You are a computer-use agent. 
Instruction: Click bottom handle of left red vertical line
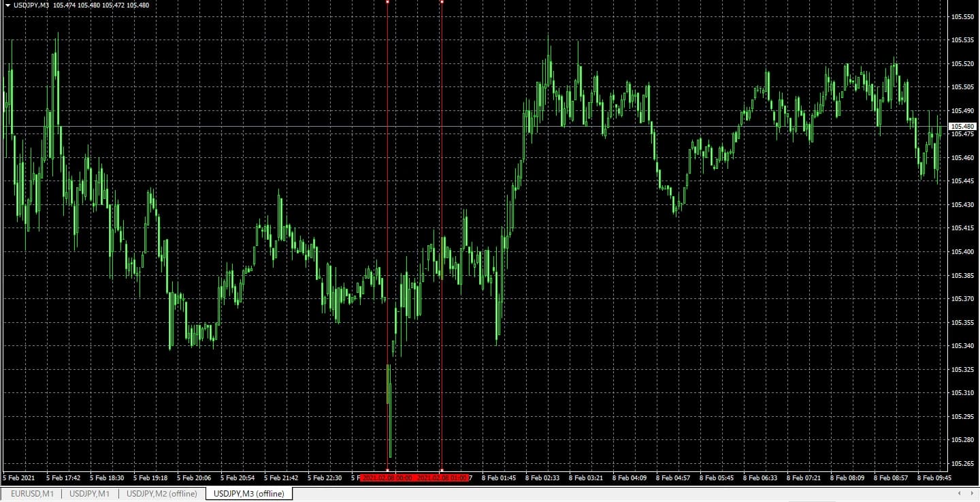[x=387, y=470]
